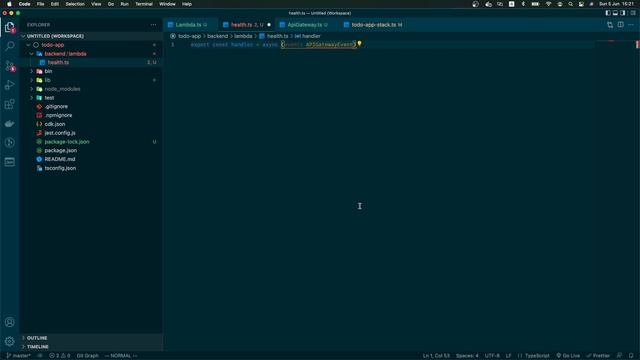Toggle primary side bar layout button

click(608, 13)
